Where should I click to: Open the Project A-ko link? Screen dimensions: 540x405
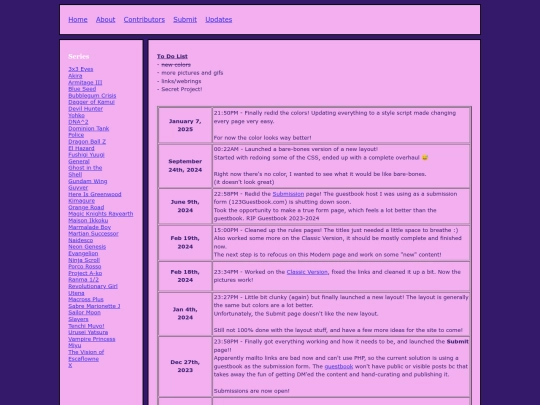coord(85,273)
